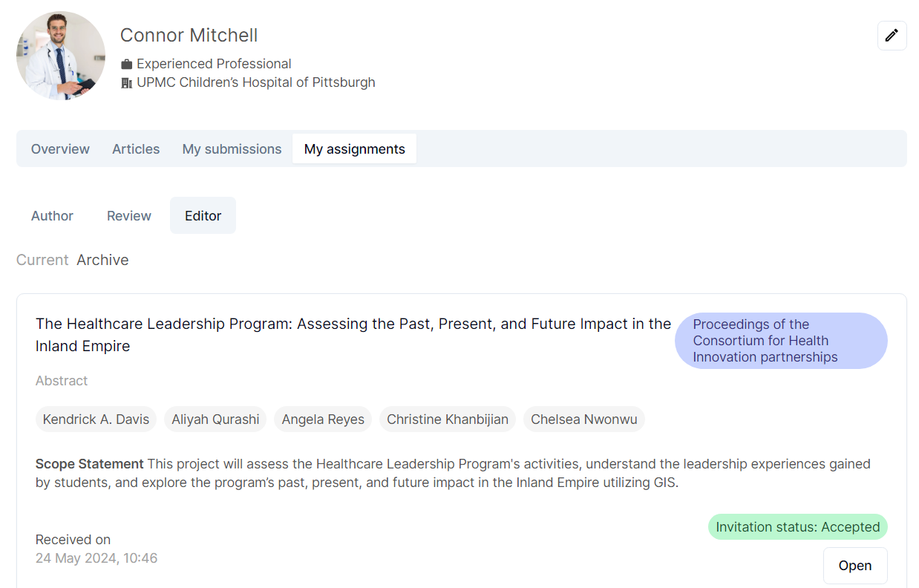Switch to the Overview tab
This screenshot has width=919, height=588.
tap(60, 148)
